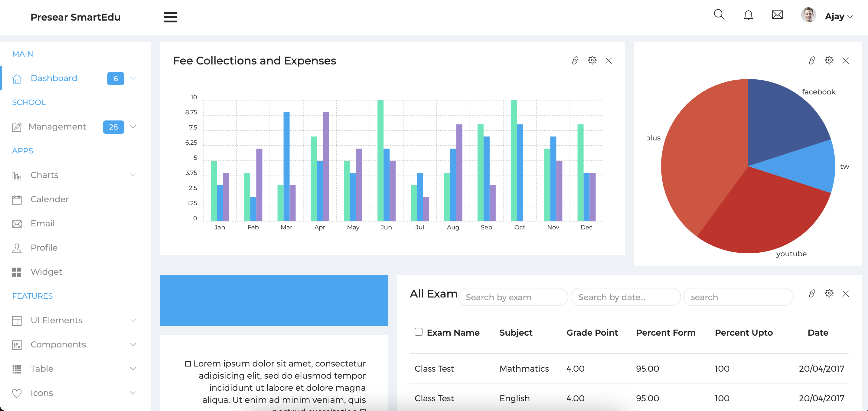Image resolution: width=868 pixels, height=411 pixels.
Task: Open the Management menu item
Action: coord(57,127)
